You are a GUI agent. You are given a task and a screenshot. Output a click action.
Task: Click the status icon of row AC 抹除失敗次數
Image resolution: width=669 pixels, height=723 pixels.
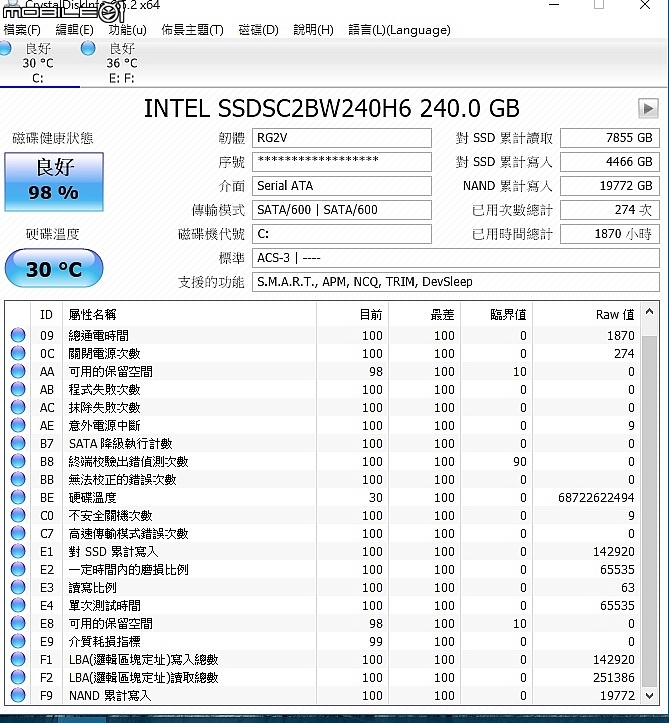(18, 407)
